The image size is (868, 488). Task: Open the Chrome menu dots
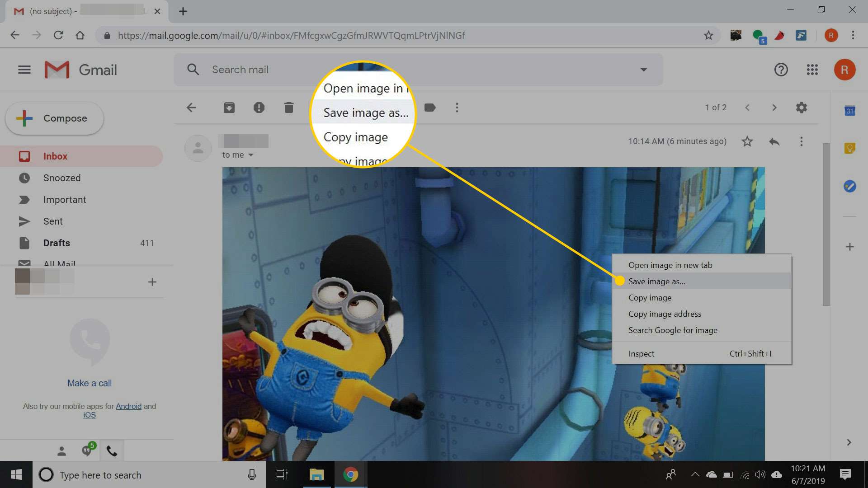[853, 35]
